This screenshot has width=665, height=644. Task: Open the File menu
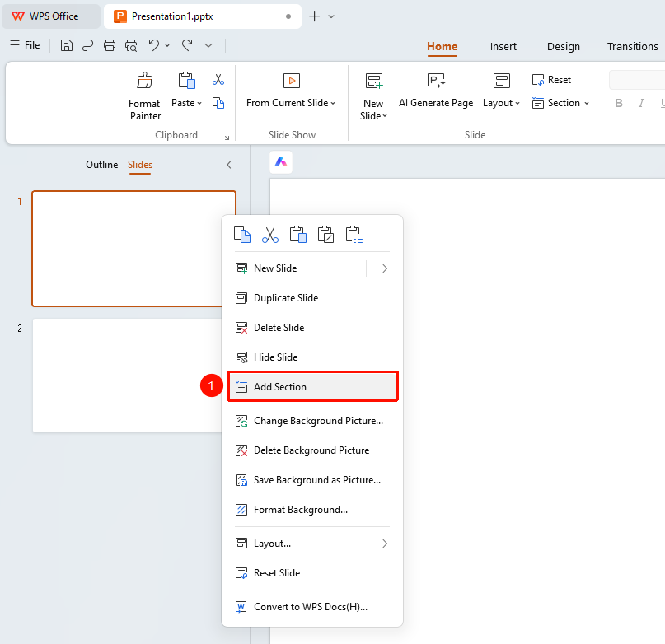point(25,45)
